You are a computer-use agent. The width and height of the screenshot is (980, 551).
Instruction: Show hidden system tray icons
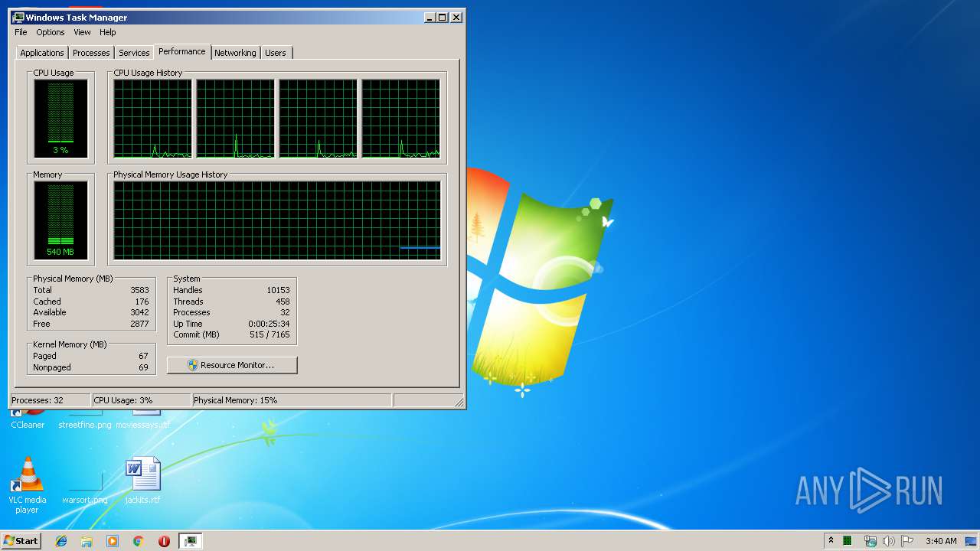point(831,540)
